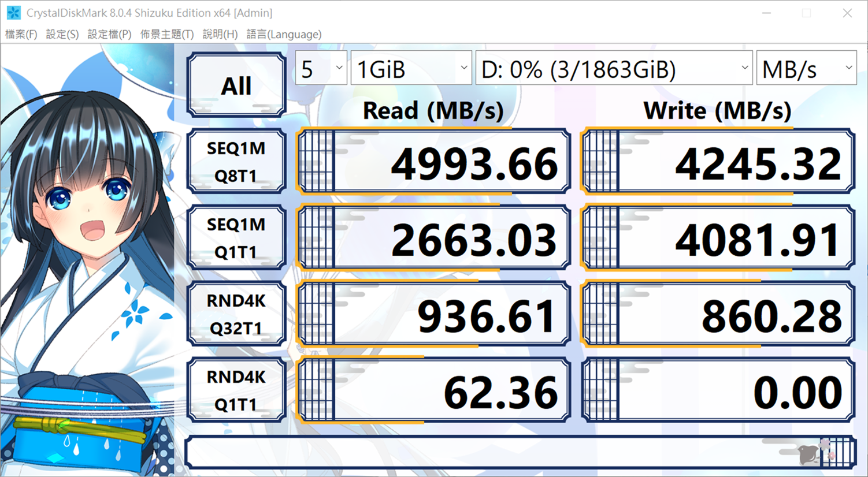
Task: Run the RND4K Q32T1 benchmark
Action: [236, 314]
